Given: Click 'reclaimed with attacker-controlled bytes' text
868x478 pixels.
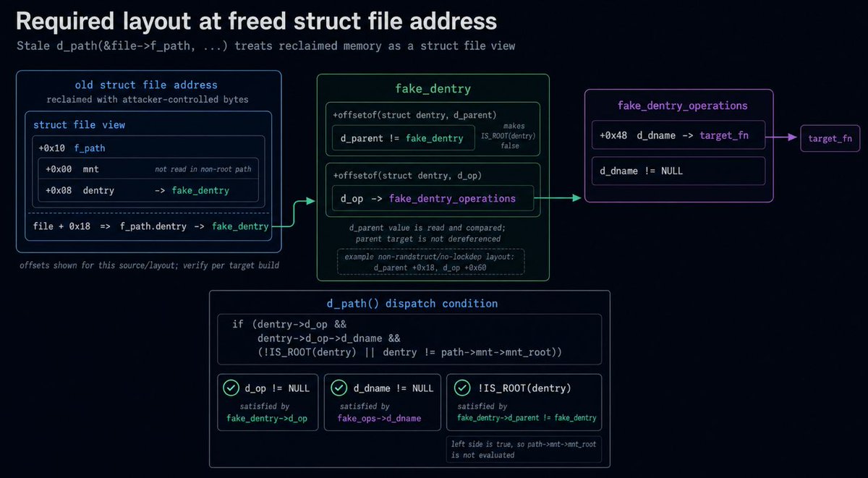Looking at the screenshot, I should (x=148, y=99).
